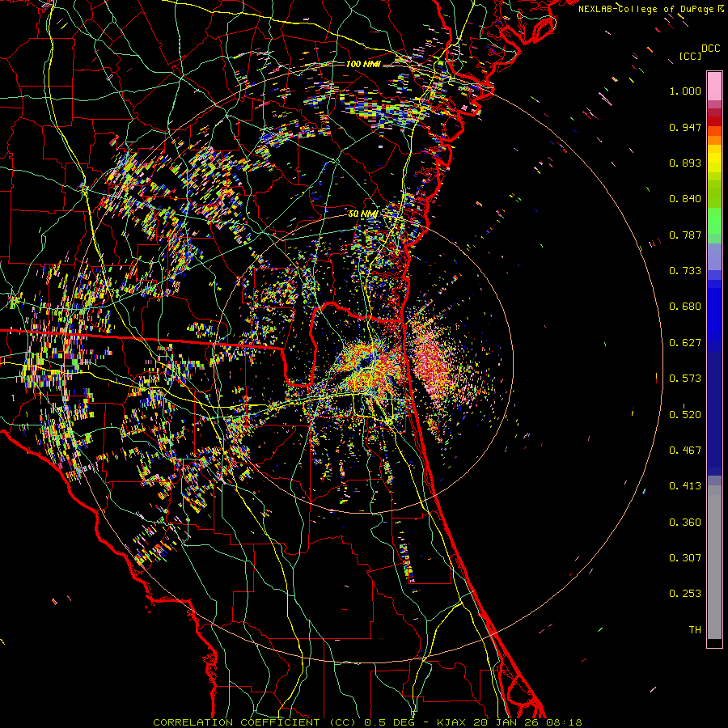Click the 0.307 scale value
Image resolution: width=728 pixels, height=728 pixels.
685,558
